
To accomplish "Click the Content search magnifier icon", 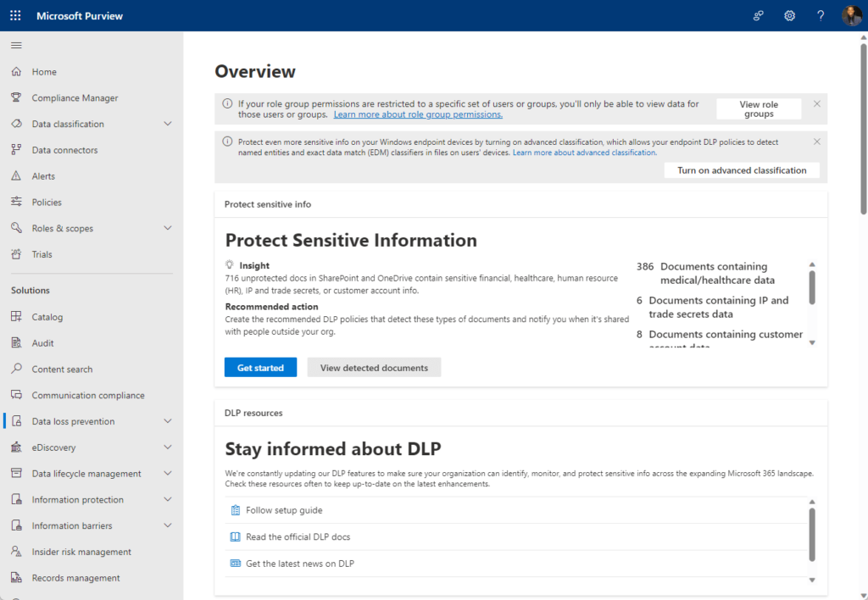I will (x=17, y=369).
